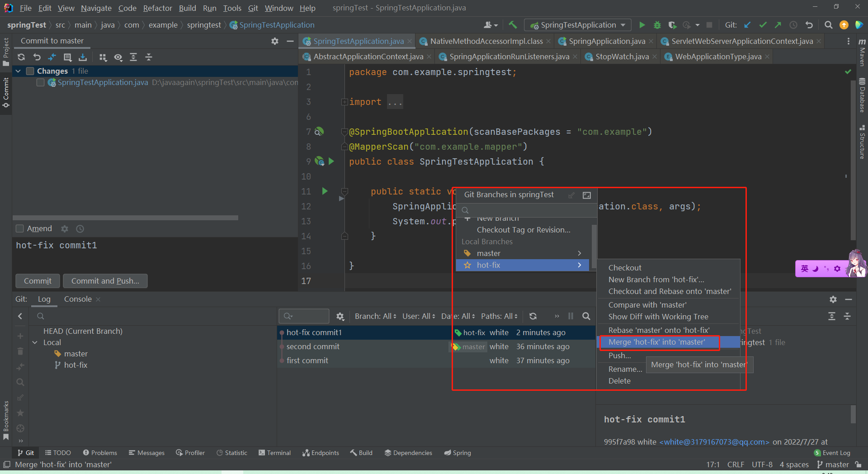Run SpringTestApplication with green play icon
Image resolution: width=868 pixels, height=474 pixels.
[642, 25]
